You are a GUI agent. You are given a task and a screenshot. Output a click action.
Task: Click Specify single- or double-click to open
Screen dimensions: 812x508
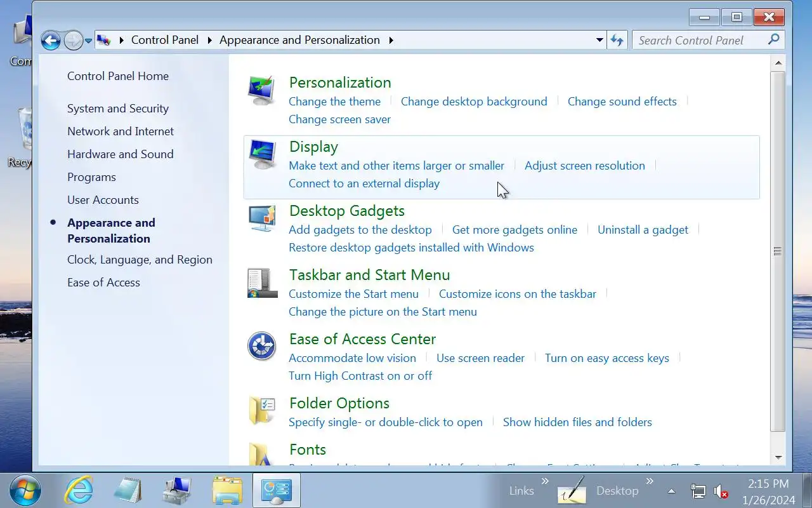(386, 422)
